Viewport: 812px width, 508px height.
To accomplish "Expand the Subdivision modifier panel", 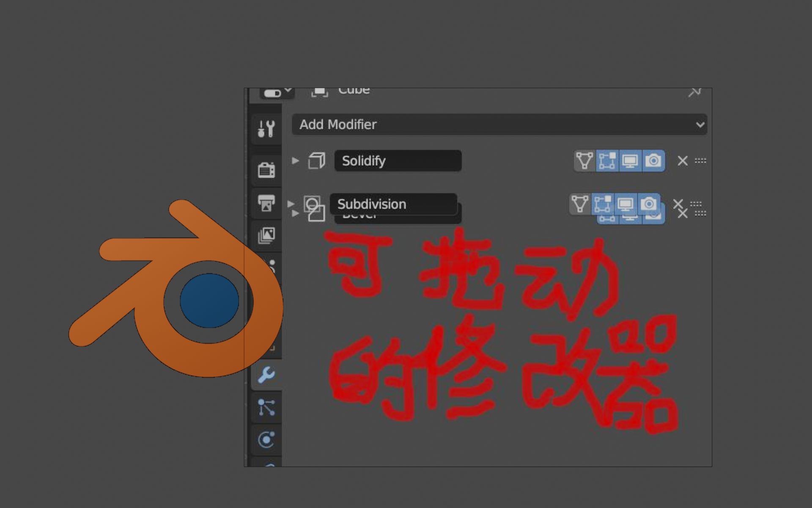I will [291, 204].
